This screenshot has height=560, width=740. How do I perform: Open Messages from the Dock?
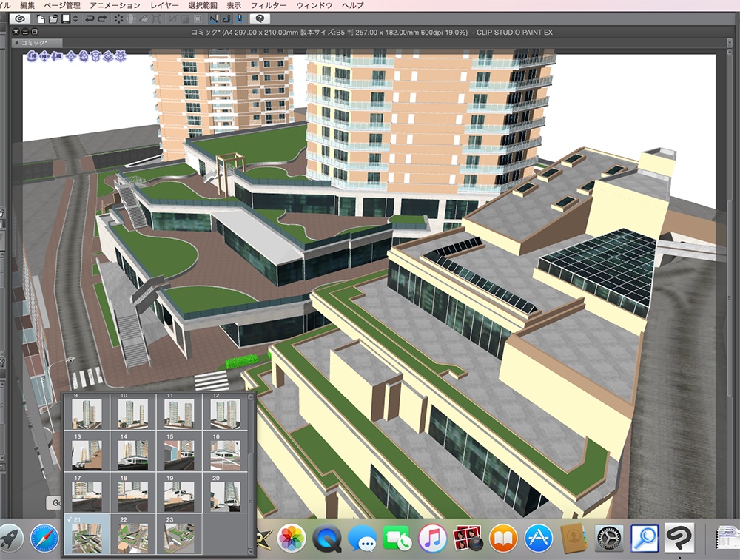[362, 539]
